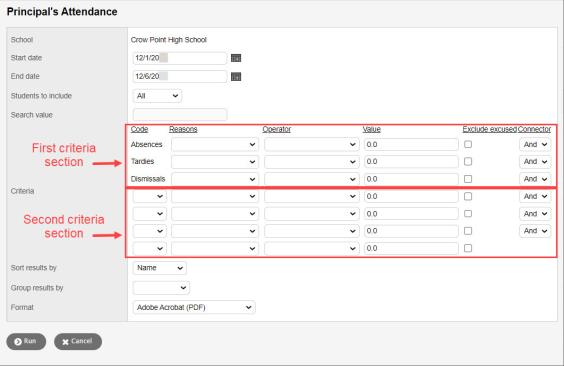Check Exclude excused for Dismissals row

[x=468, y=179]
